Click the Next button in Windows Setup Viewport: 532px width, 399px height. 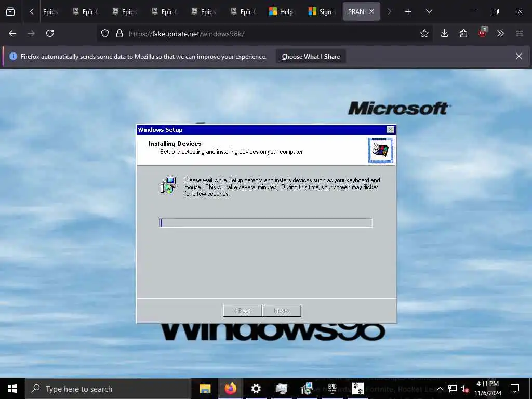[x=282, y=311]
